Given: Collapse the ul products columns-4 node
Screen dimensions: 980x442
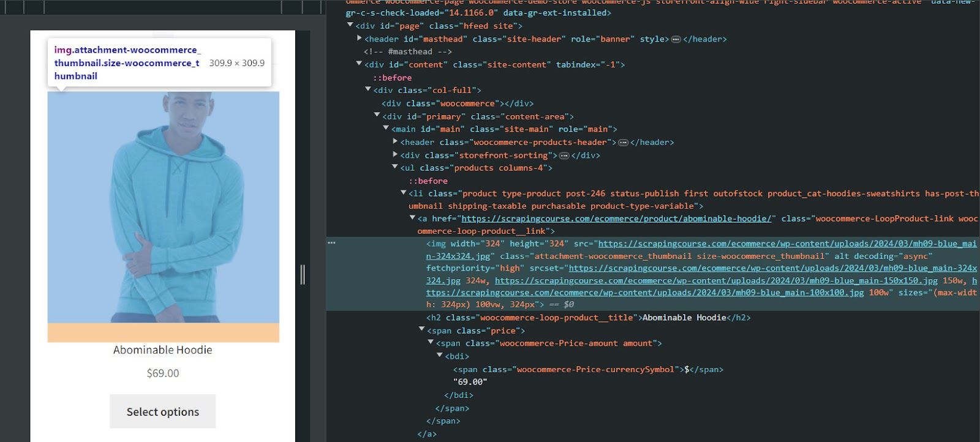Looking at the screenshot, I should pos(395,167).
